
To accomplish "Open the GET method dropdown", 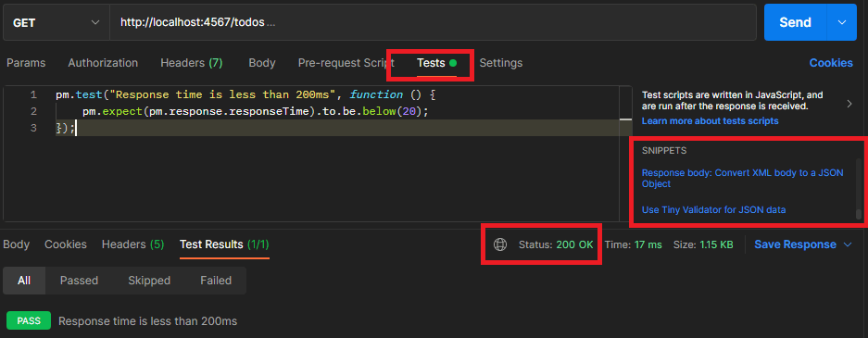I will tap(56, 22).
